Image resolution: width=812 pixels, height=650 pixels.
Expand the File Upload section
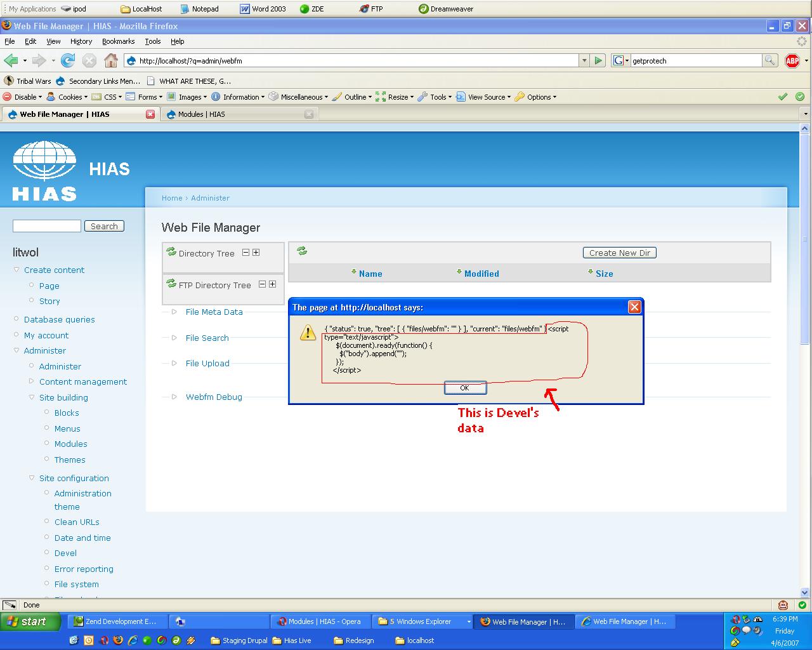(207, 363)
